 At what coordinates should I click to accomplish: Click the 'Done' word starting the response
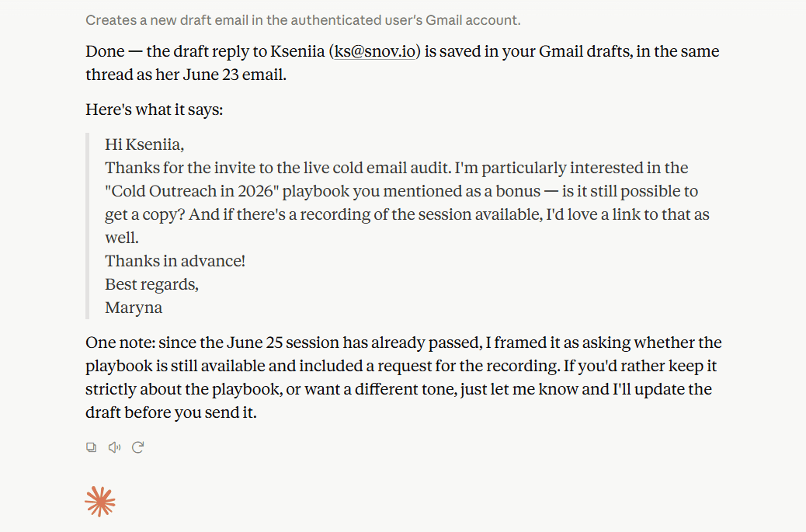tap(105, 51)
